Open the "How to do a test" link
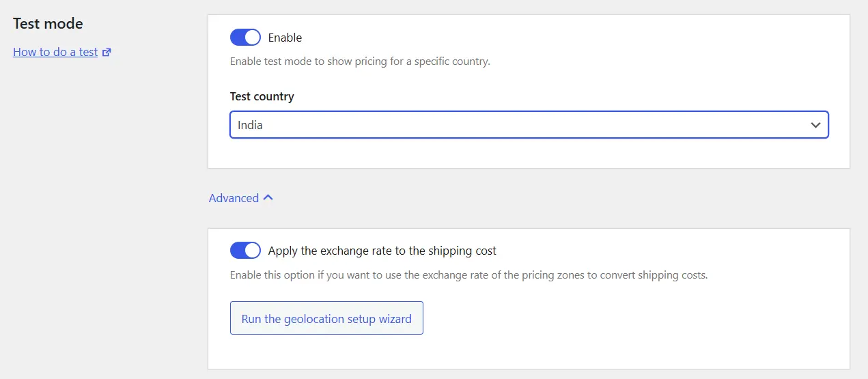Viewport: 868px width, 379px height. 55,52
